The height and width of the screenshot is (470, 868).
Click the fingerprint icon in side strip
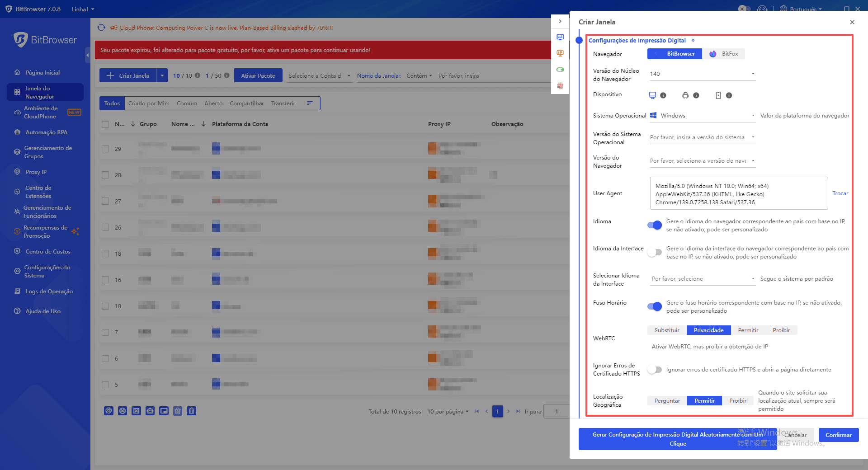(x=560, y=86)
